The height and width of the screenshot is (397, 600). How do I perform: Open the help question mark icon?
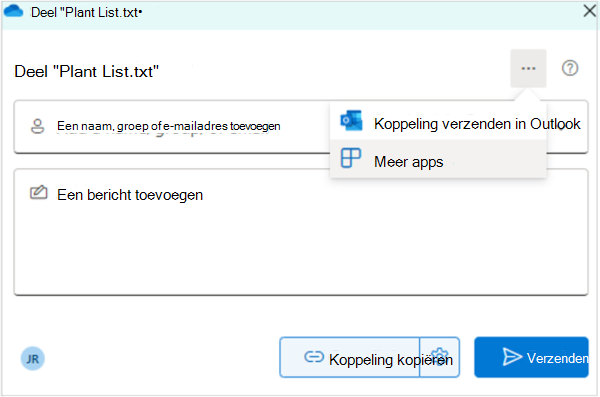tap(570, 69)
